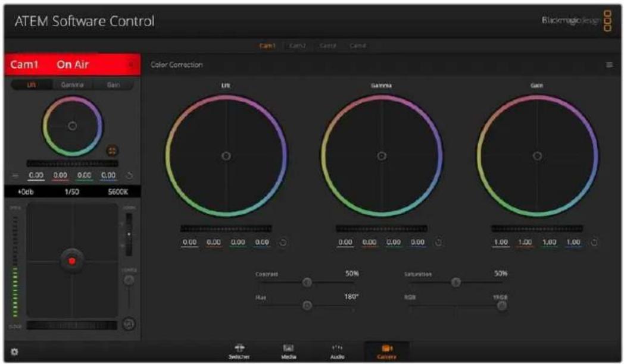Reset the large Gain wheel values
624x364 pixels.
point(594,243)
